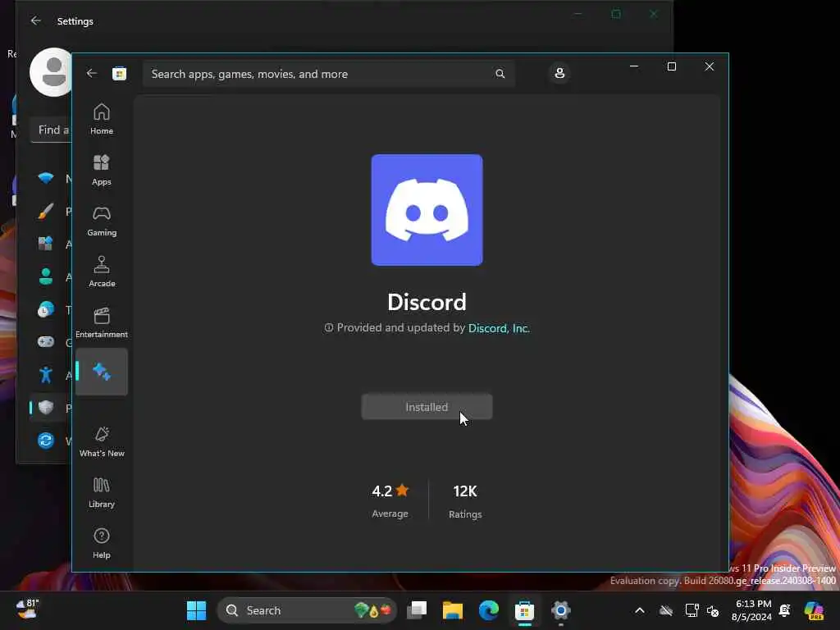
Task: Open Accounts (person icon) in Settings
Action: [x=46, y=276]
